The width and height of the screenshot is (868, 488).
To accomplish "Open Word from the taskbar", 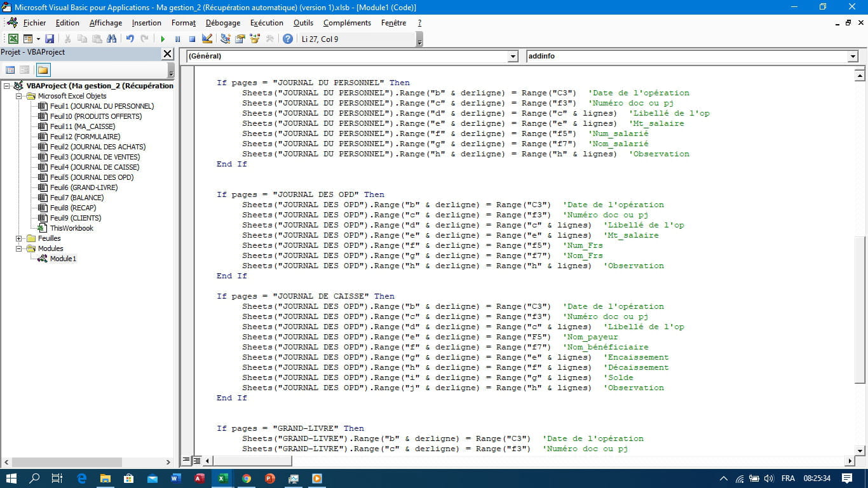I will click(x=176, y=478).
